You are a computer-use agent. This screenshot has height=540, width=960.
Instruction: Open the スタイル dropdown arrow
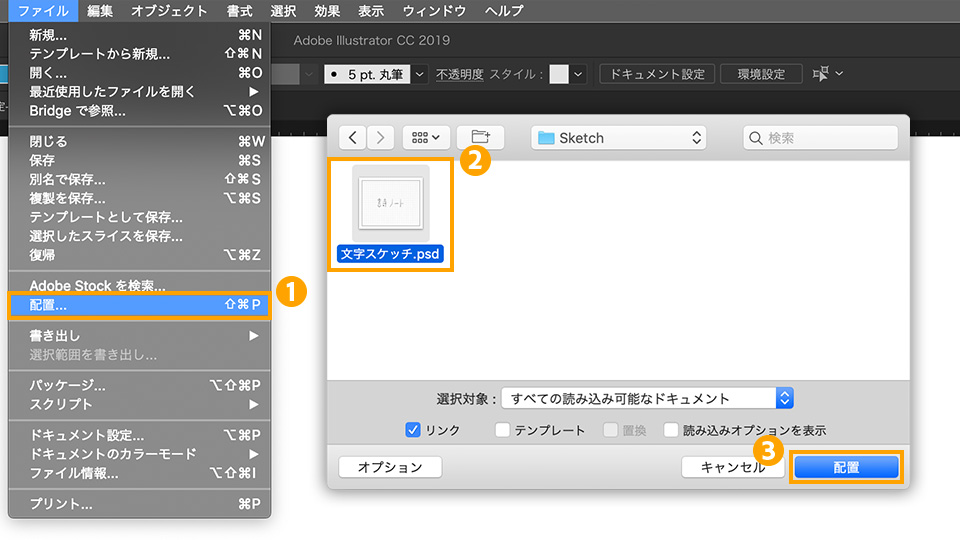coord(578,75)
